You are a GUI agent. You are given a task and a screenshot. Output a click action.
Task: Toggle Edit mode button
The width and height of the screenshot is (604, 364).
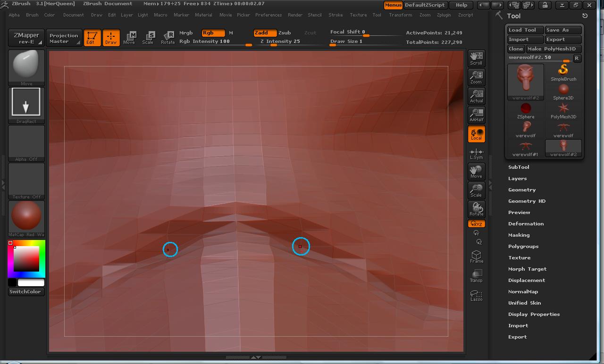coord(92,38)
